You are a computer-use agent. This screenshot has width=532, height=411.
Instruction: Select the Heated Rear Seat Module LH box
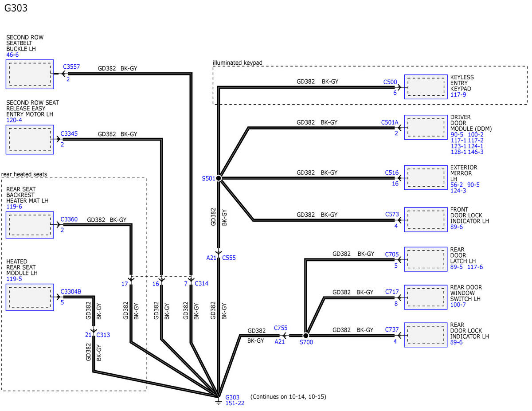pyautogui.click(x=30, y=297)
